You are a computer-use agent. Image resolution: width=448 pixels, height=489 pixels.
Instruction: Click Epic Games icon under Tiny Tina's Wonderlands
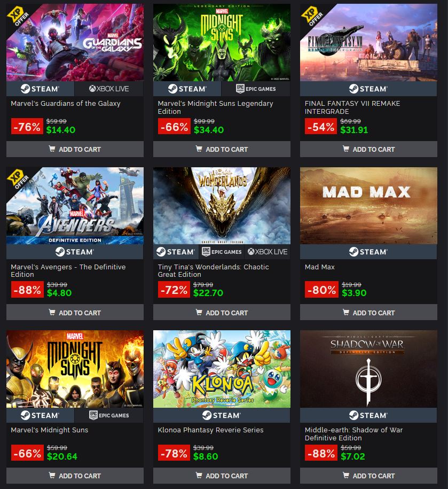point(222,252)
